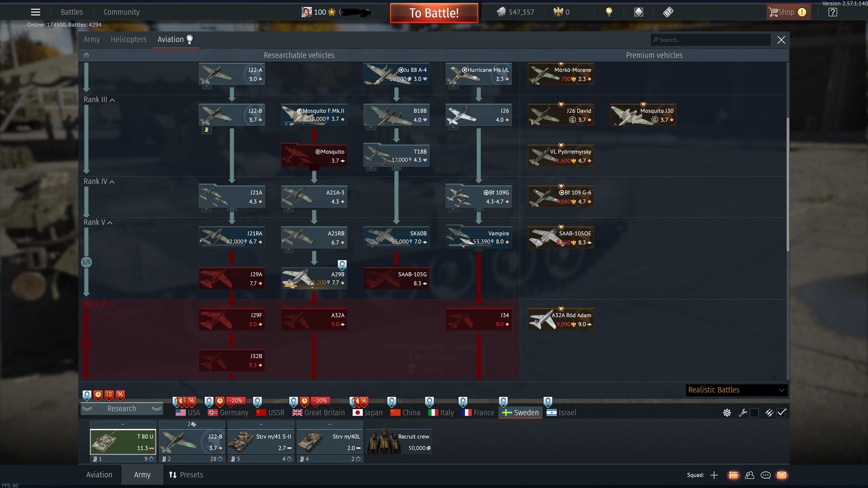Select the Vampire aircraft card
Screen dimensions: 868x488
pos(479,237)
